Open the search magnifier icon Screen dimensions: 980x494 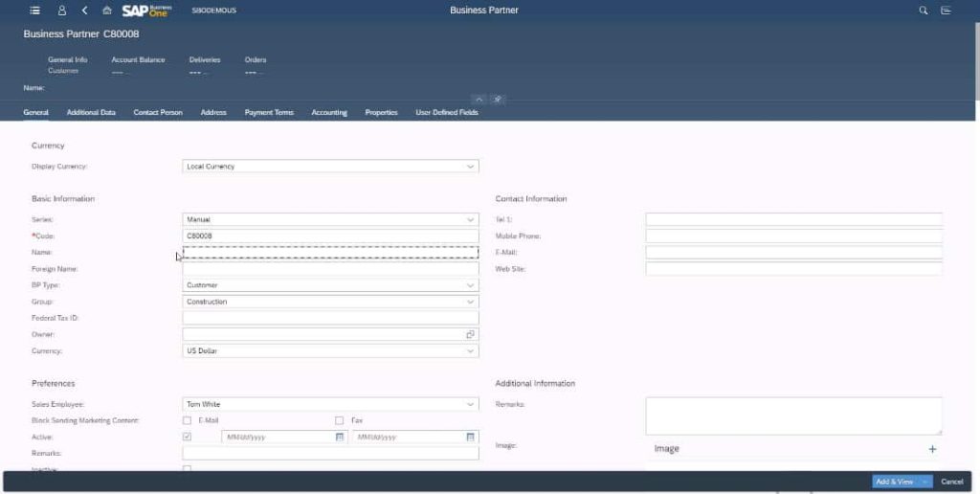click(924, 10)
